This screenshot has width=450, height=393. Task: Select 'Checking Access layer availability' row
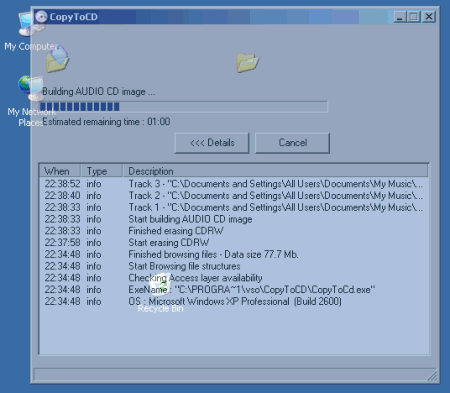coord(234,278)
